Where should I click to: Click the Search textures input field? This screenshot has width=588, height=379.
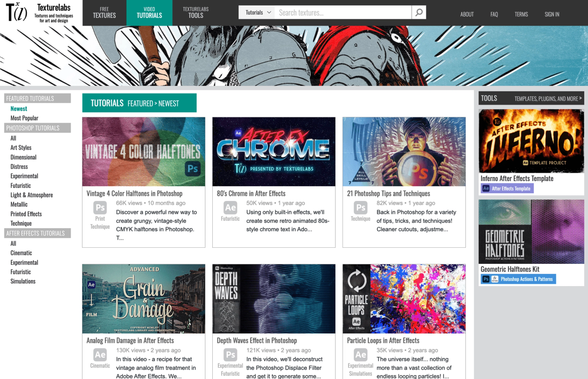tap(343, 13)
